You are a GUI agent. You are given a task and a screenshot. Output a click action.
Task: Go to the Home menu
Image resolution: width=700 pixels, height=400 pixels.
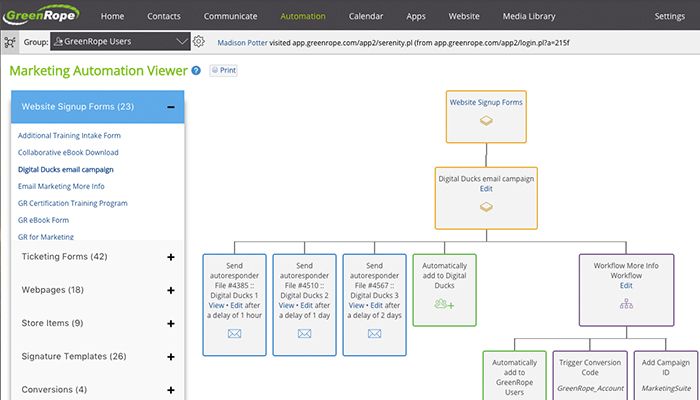(x=112, y=16)
